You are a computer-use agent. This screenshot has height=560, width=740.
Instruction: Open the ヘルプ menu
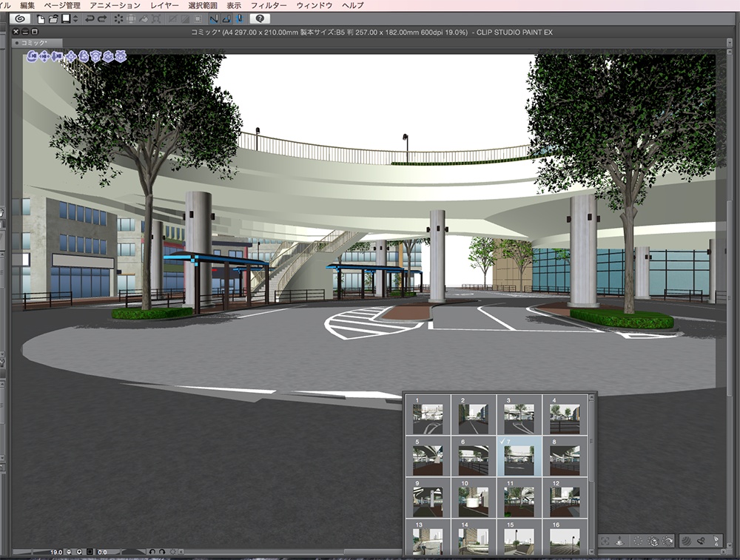tap(352, 5)
